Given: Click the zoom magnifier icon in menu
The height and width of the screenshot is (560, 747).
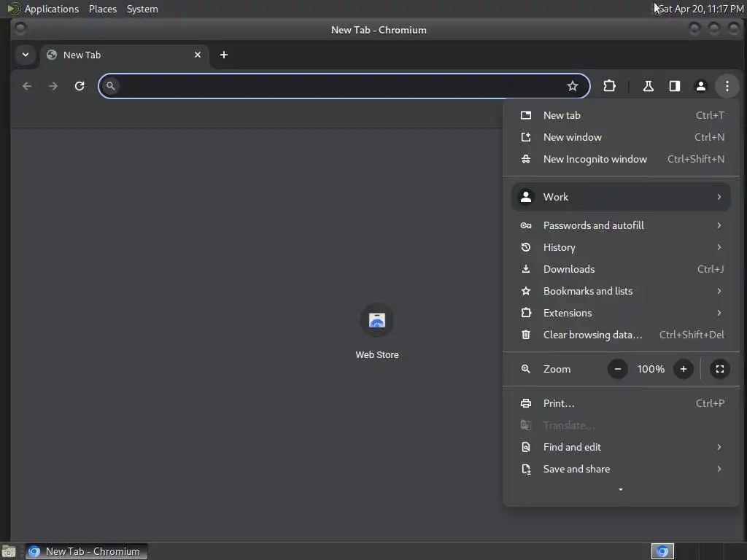Looking at the screenshot, I should click(x=525, y=369).
